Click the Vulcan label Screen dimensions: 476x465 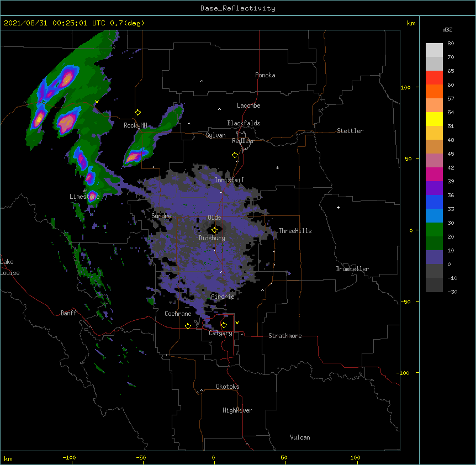pos(300,437)
